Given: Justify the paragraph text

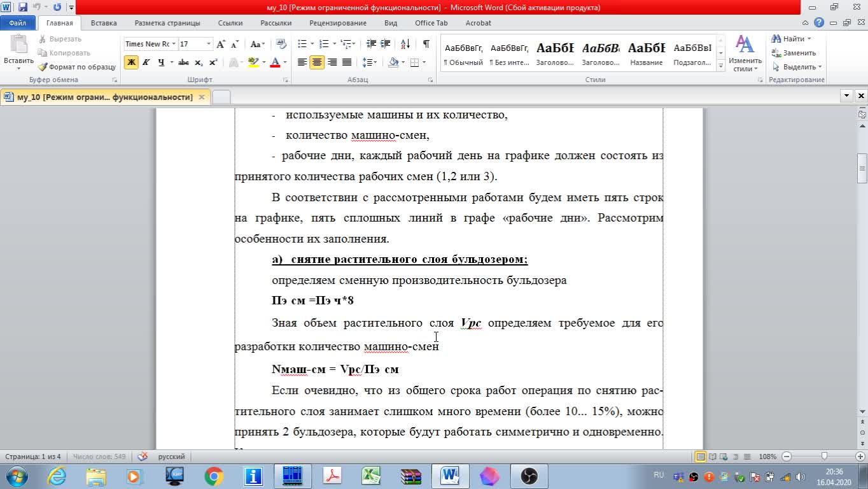Looking at the screenshot, I should [x=347, y=62].
